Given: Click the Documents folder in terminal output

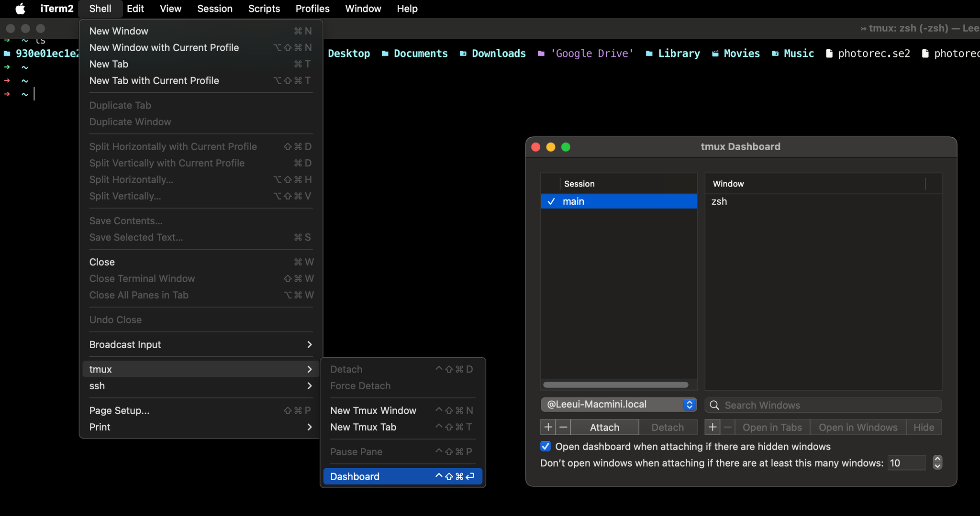Looking at the screenshot, I should tap(421, 54).
